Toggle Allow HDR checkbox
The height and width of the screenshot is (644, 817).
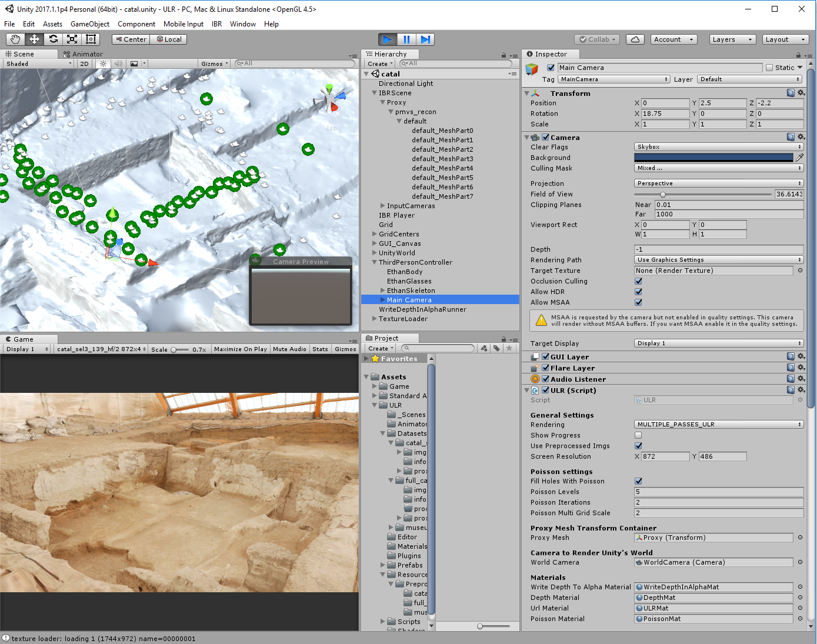(x=638, y=292)
